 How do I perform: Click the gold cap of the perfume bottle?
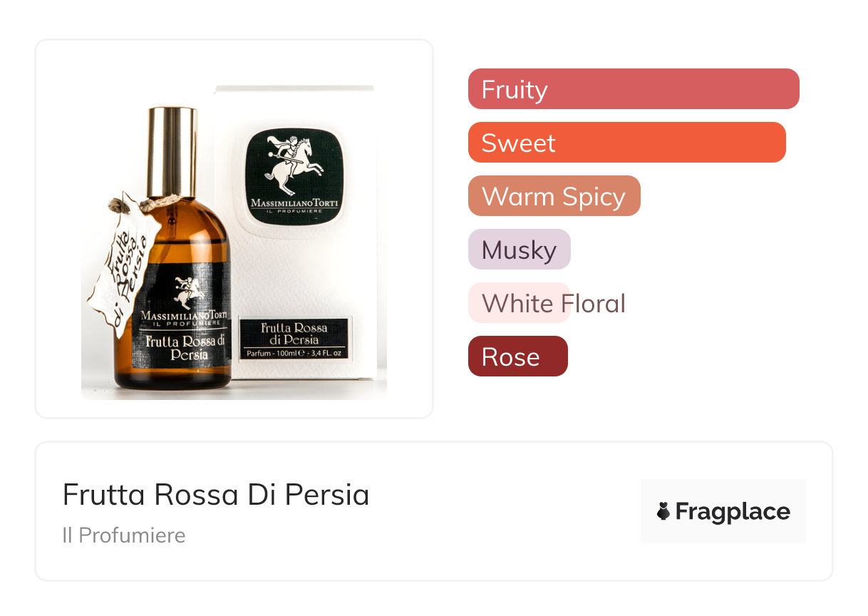[172, 151]
